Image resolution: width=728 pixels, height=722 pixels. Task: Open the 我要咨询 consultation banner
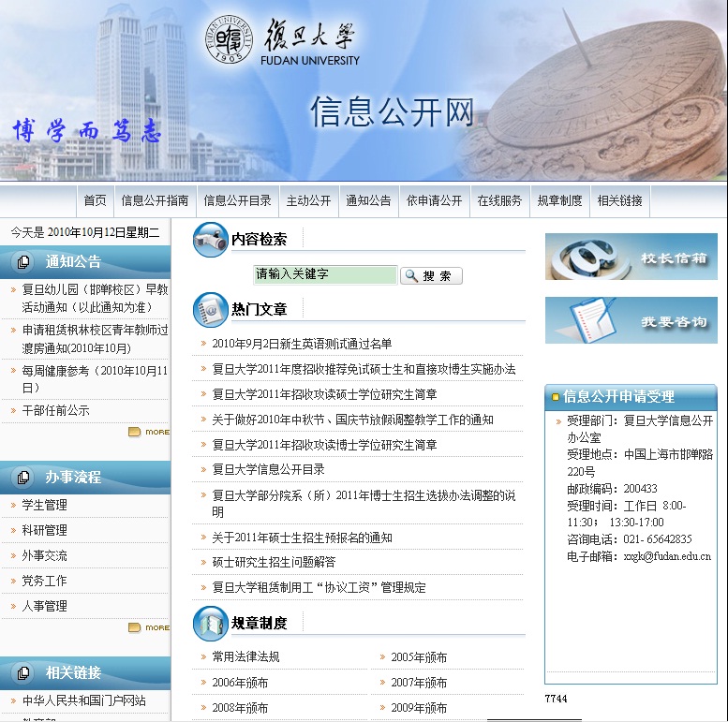[631, 320]
